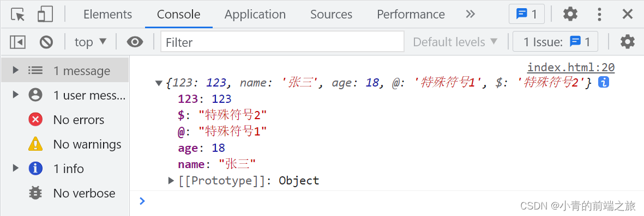The height and width of the screenshot is (216, 644).
Task: Click the [[Prototype]]: Object text
Action: tap(249, 181)
